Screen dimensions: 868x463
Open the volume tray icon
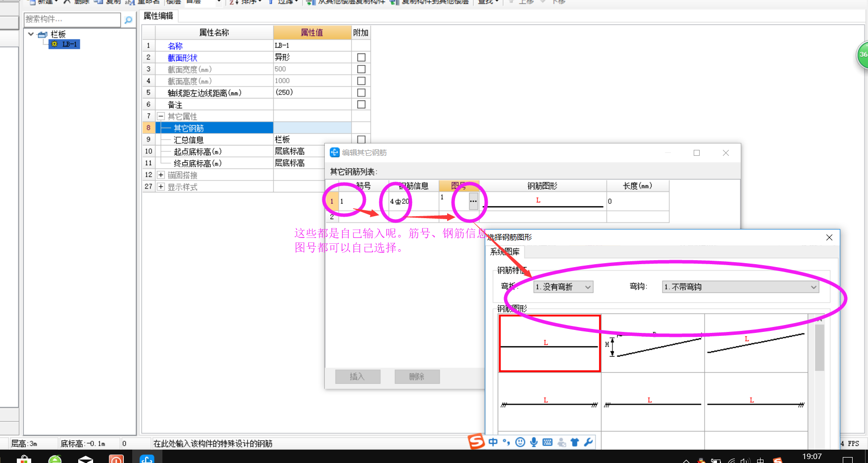click(745, 461)
